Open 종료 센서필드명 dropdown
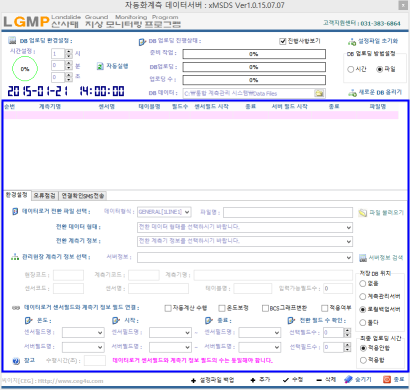The height and width of the screenshot is (390, 411). [x=260, y=333]
